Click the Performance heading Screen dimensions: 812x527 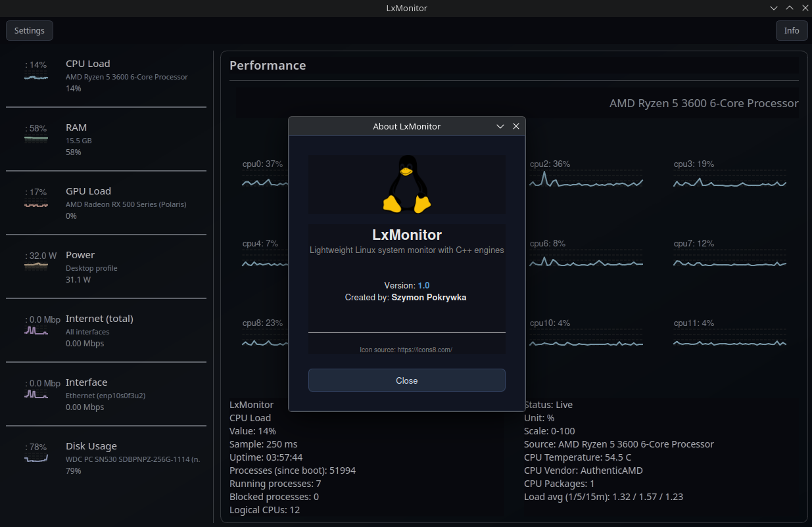click(268, 66)
